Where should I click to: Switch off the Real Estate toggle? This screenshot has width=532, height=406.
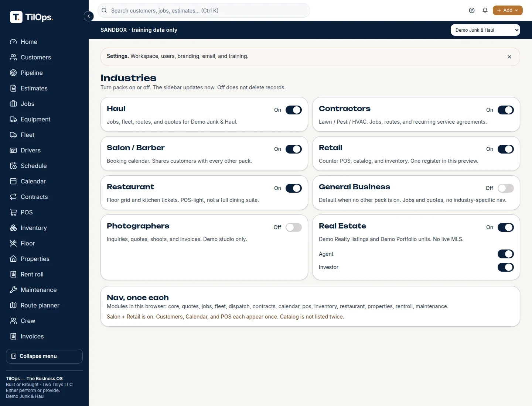pos(506,227)
